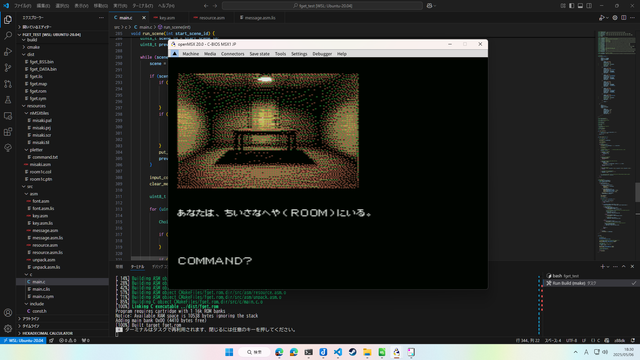
Task: Open misaki.asm in the file explorer
Action: point(40,164)
